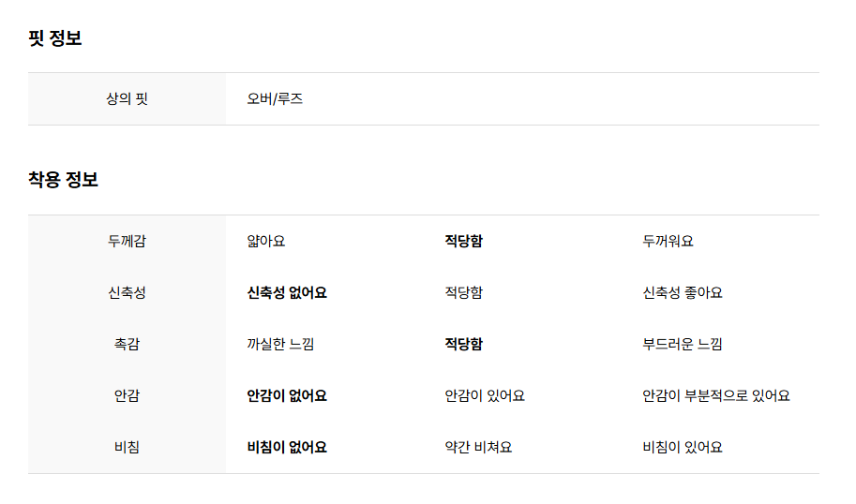
Task: Select 안감이 부분적으로 있어요 option
Action: pos(715,396)
